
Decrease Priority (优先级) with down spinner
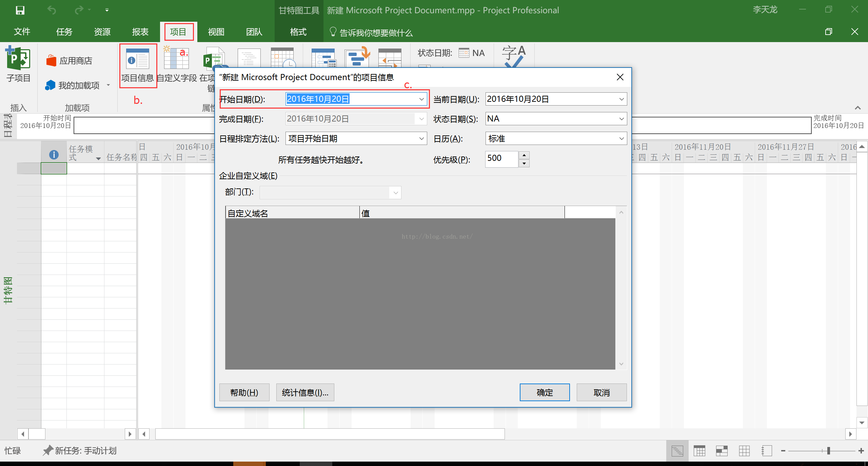(524, 163)
